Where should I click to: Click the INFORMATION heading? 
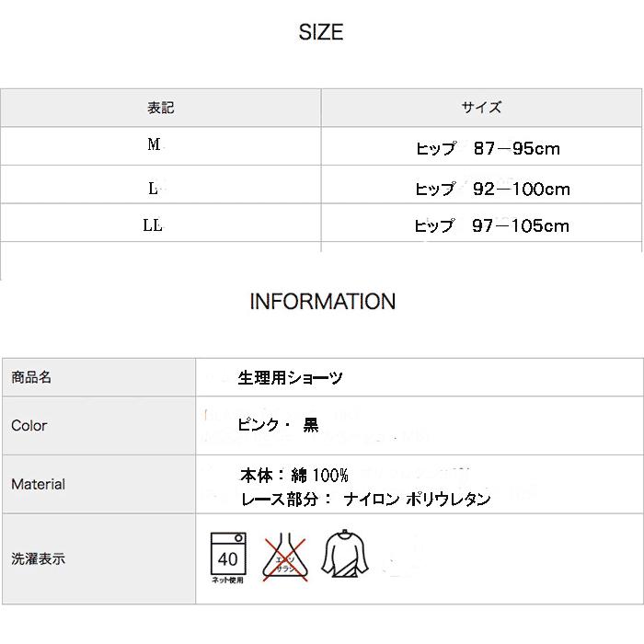tap(322, 302)
